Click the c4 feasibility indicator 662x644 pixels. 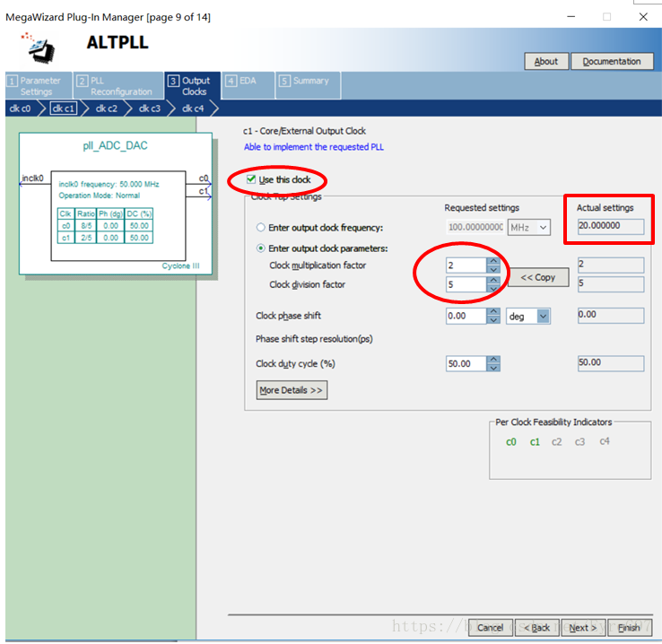605,441
